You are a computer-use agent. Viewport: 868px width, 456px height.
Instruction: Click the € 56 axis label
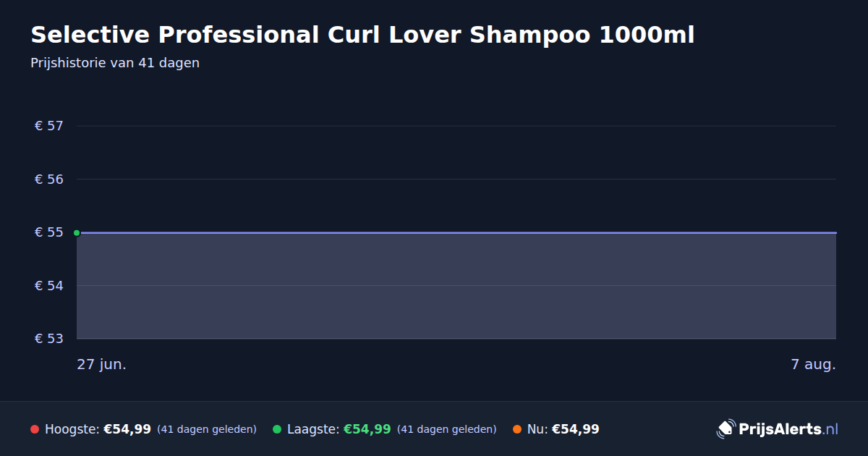pyautogui.click(x=49, y=179)
